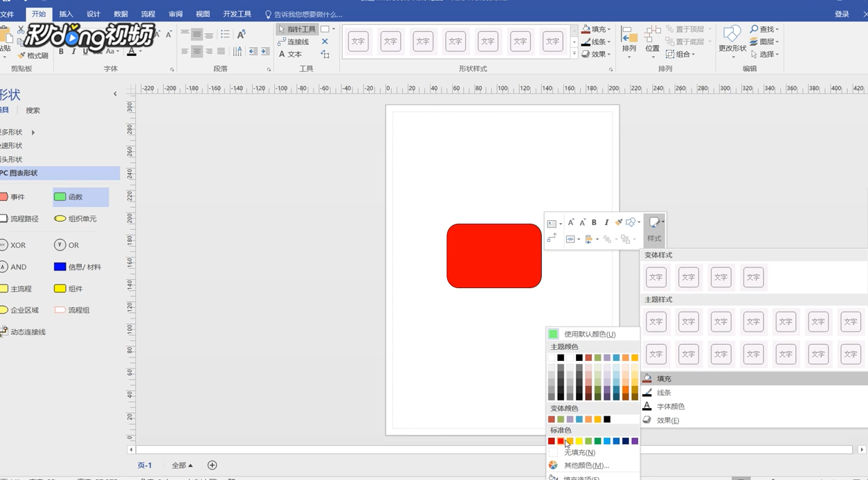
Task: Select the 信息/材料 stencil shape
Action: coord(78,267)
